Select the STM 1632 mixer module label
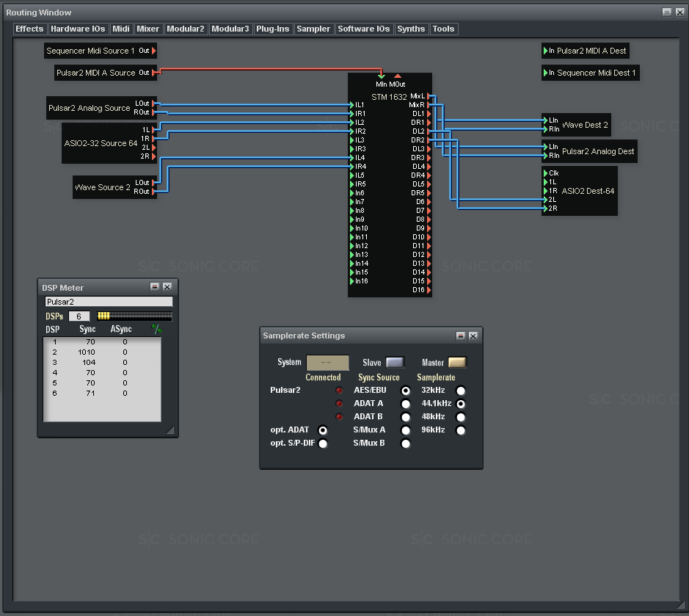Viewport: 689px width, 616px height. click(x=389, y=97)
